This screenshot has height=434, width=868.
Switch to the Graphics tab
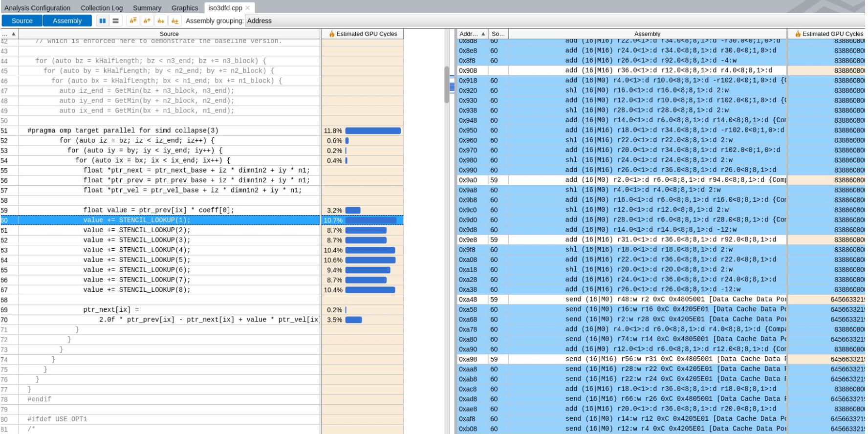(184, 8)
